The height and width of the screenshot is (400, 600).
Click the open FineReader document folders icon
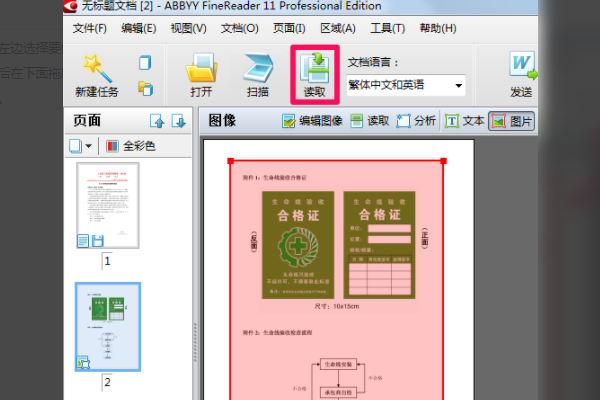(145, 88)
